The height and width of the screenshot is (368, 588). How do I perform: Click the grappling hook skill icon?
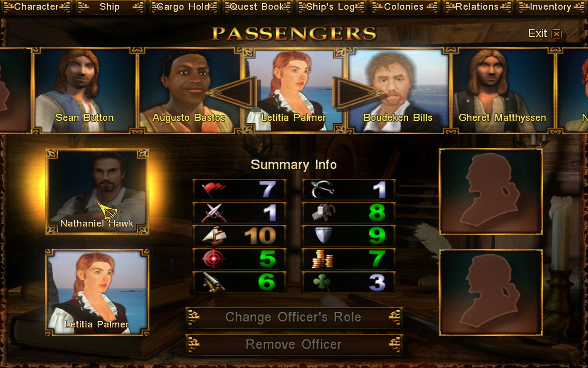pos(322,190)
